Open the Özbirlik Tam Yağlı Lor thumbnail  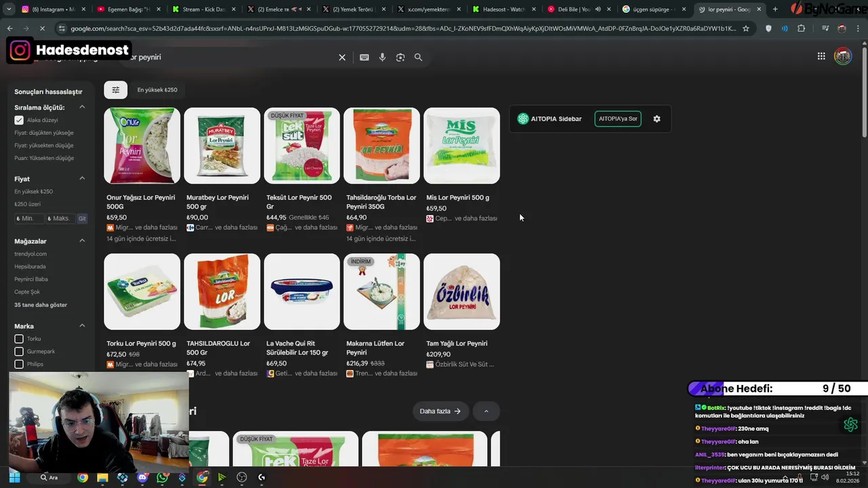tap(462, 291)
